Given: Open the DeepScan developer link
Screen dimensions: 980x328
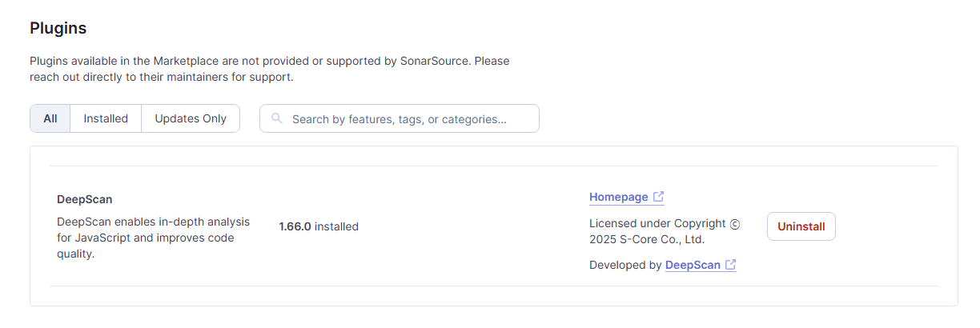Looking at the screenshot, I should [x=693, y=265].
